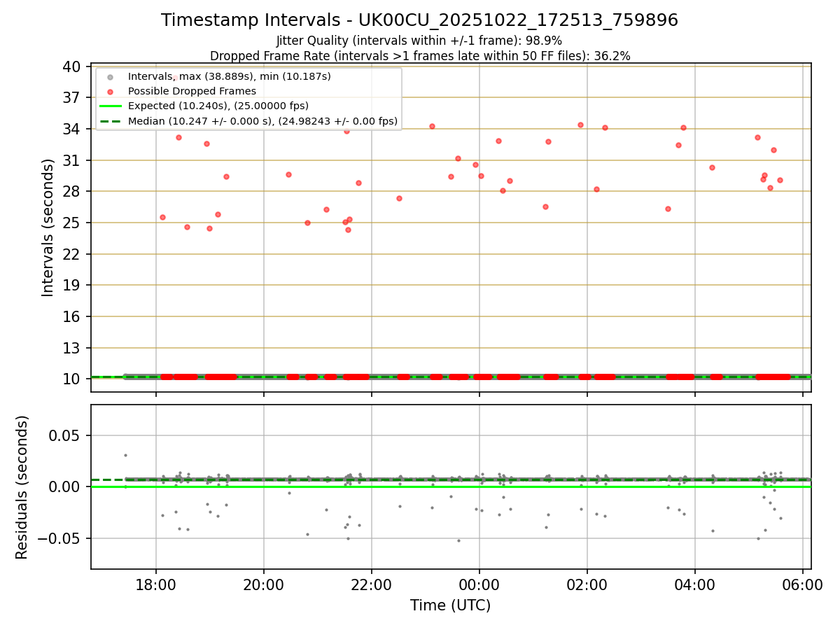Click the lone grey residual dot near 0.03
The image size is (840, 630).
point(125,455)
